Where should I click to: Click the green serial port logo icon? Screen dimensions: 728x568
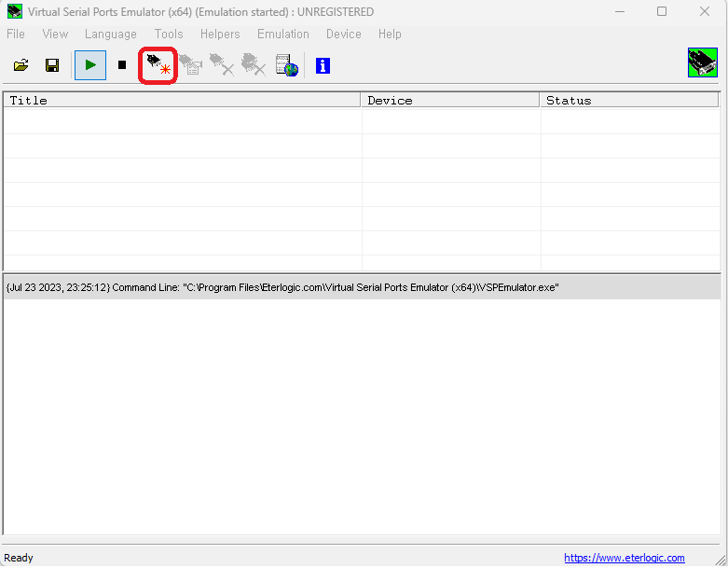pyautogui.click(x=703, y=62)
